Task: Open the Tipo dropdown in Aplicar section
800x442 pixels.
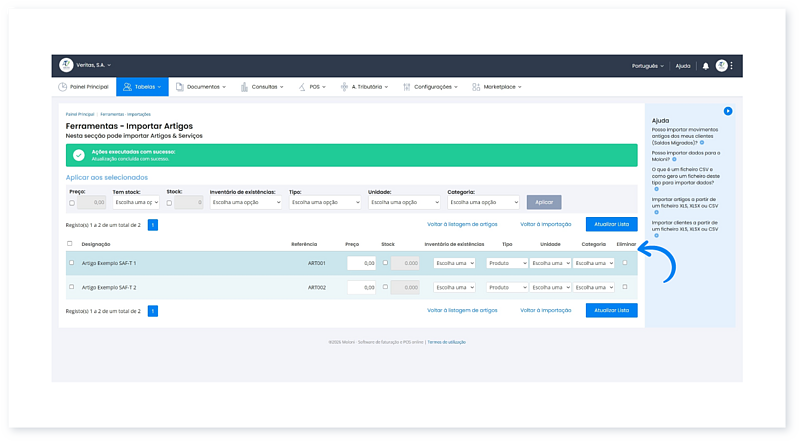Action: coord(325,202)
